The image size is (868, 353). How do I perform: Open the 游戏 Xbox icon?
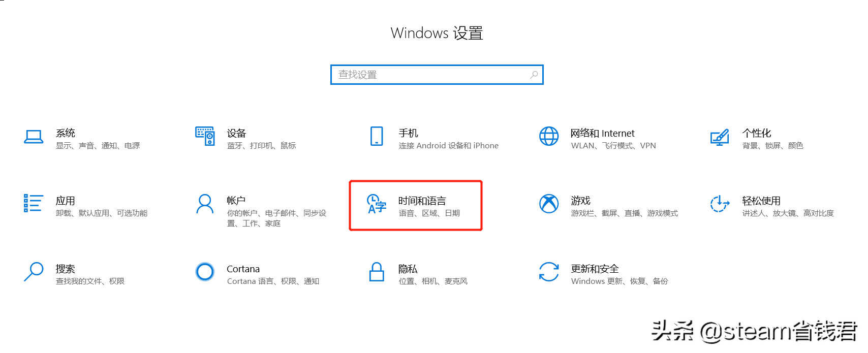click(x=549, y=204)
